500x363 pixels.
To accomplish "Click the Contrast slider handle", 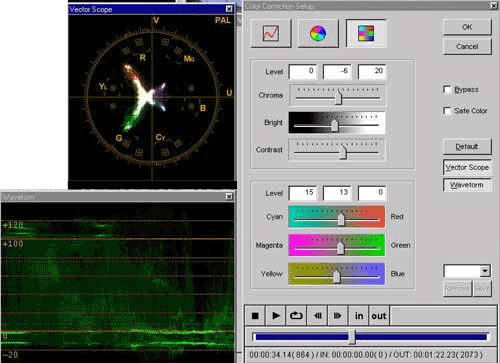I will pyautogui.click(x=343, y=152).
